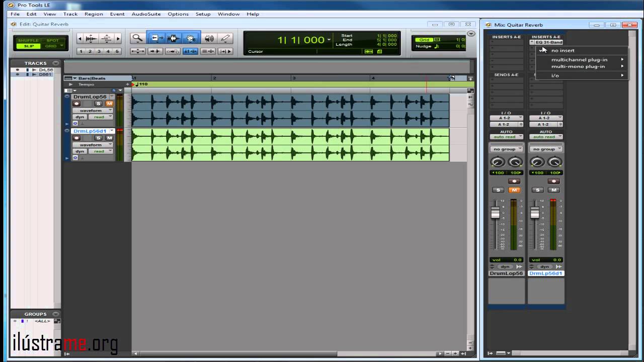Toggle Insertion Follows Playback icon
This screenshot has height=362, width=644.
click(x=225, y=51)
